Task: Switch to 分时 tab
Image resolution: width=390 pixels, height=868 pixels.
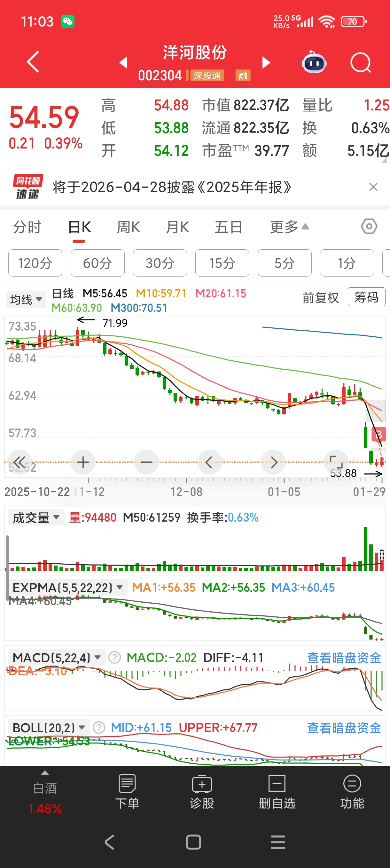Action: [27, 227]
